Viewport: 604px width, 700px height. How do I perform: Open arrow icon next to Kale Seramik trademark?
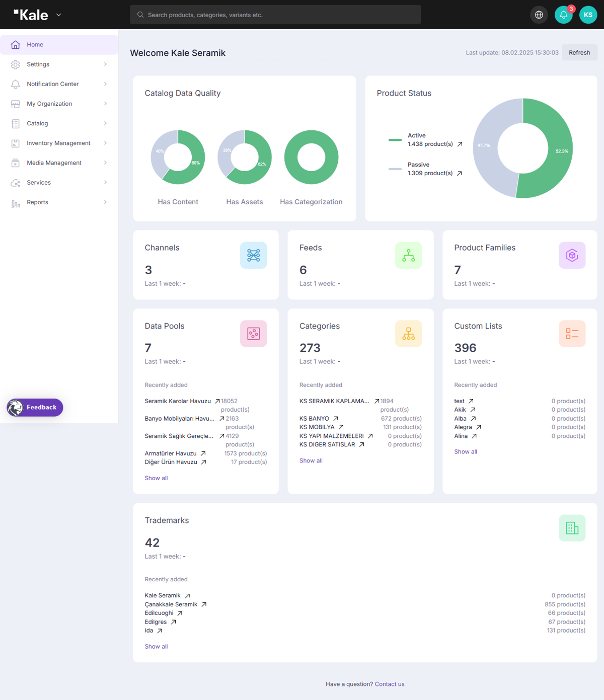click(x=187, y=596)
